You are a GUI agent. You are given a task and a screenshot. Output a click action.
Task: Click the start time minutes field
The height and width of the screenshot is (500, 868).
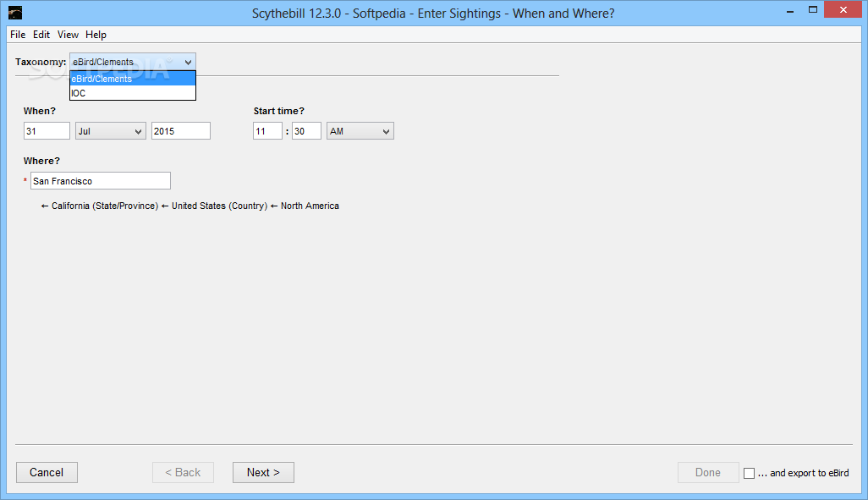point(306,131)
